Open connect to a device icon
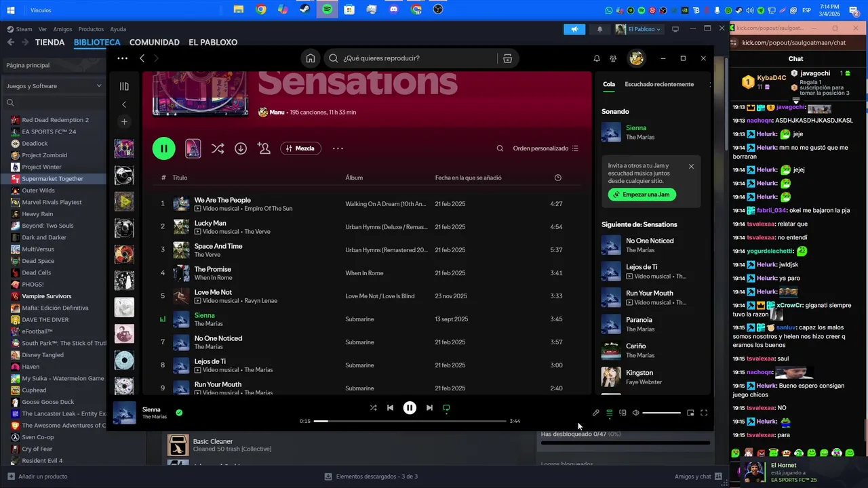 coord(623,413)
